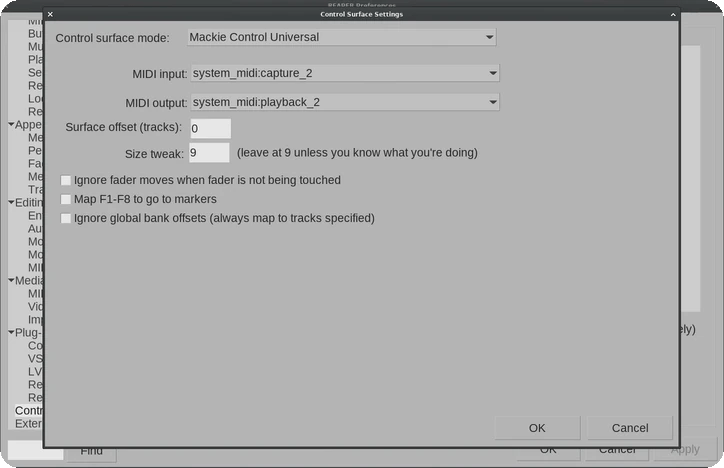Click the Size tweak input field
The image size is (724, 468).
pyautogui.click(x=209, y=153)
